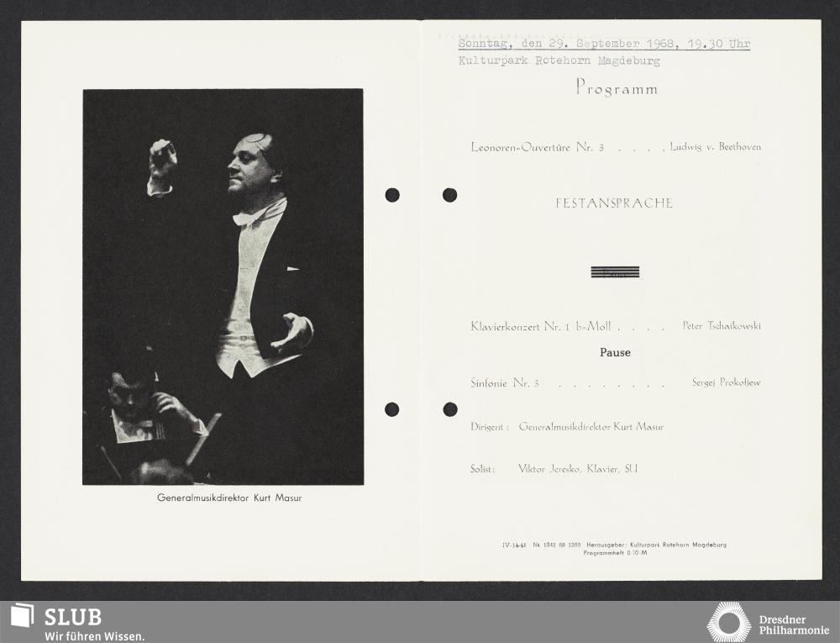Open the Kurt Masur conductor photograph
Viewport: 840px width, 643px height.
[x=223, y=287]
